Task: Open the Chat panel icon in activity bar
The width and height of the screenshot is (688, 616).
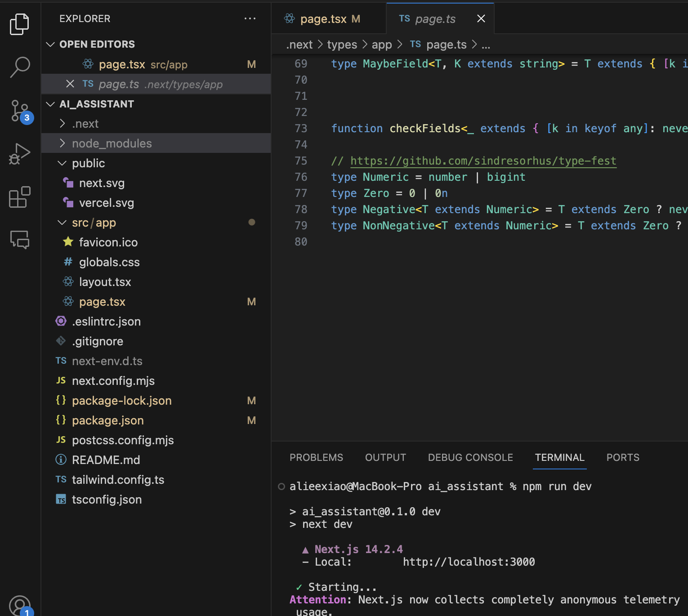Action: click(19, 239)
